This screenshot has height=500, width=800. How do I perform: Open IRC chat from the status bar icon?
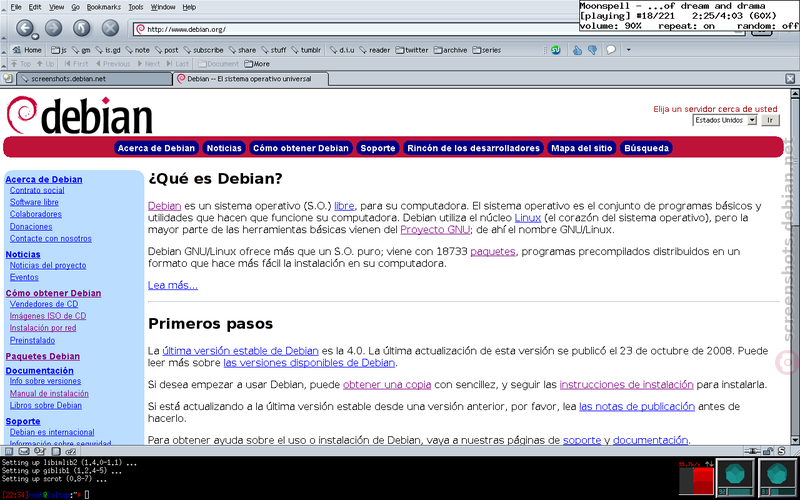[71, 451]
